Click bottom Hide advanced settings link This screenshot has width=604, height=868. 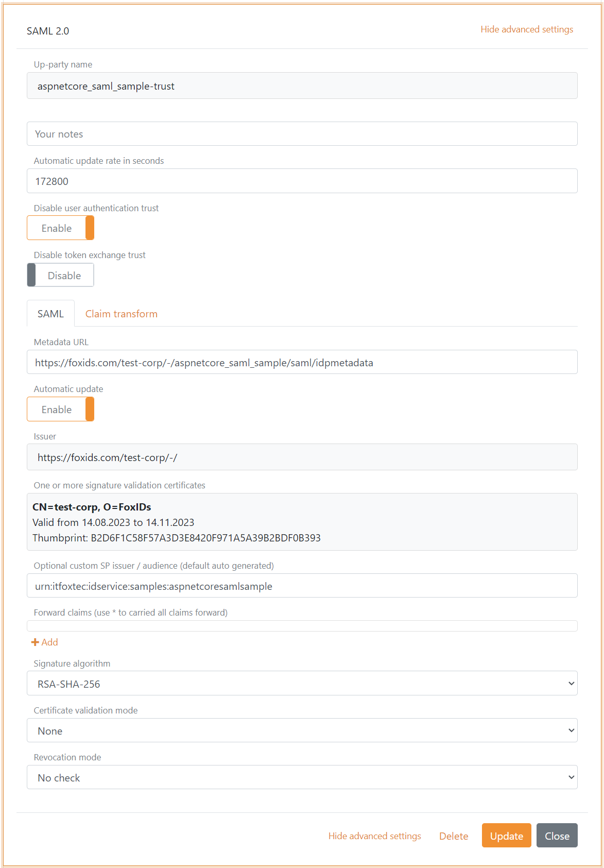point(374,836)
